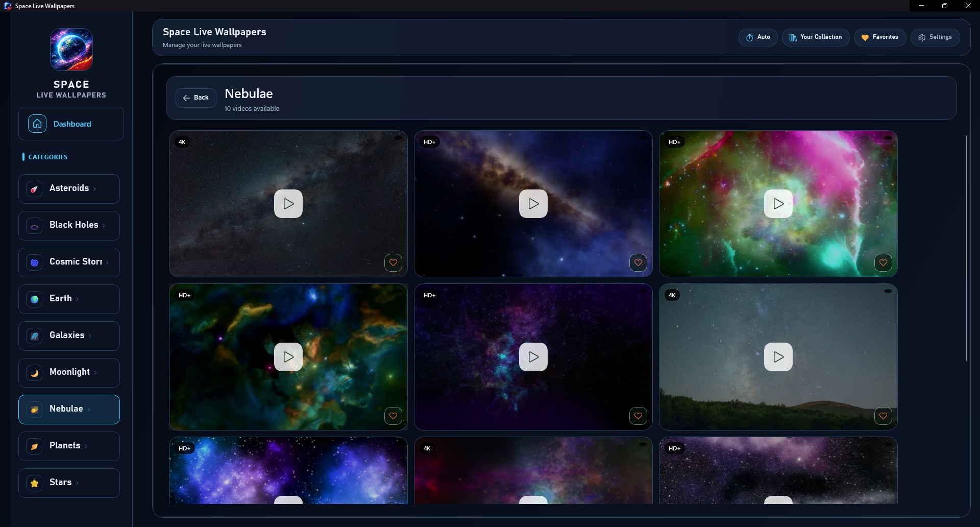The height and width of the screenshot is (527, 980).
Task: Play the dark purple nebula with cyan core
Action: 533,357
